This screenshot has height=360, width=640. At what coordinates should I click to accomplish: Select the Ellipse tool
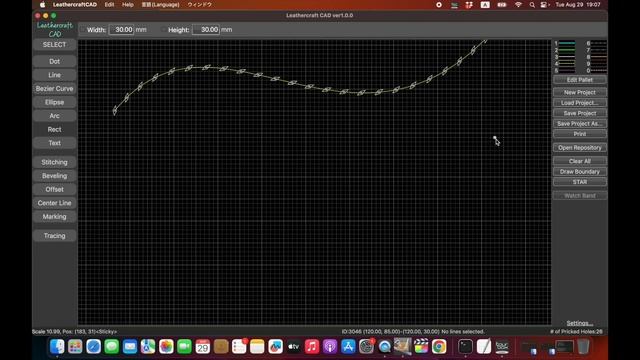[x=54, y=102]
